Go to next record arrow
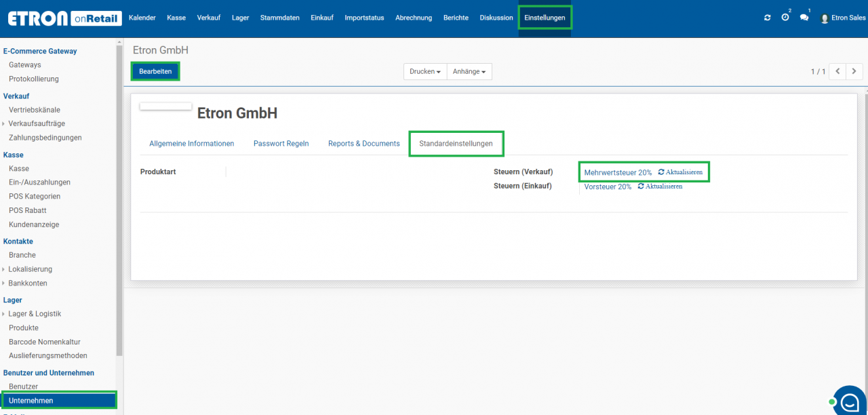This screenshot has width=868, height=415. (x=854, y=71)
